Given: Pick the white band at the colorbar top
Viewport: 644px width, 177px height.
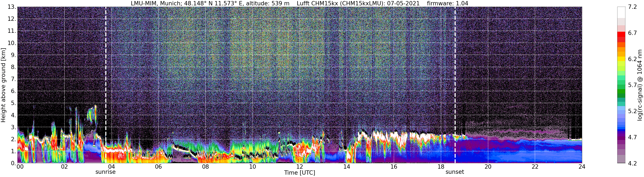Looking at the screenshot, I should [621, 12].
